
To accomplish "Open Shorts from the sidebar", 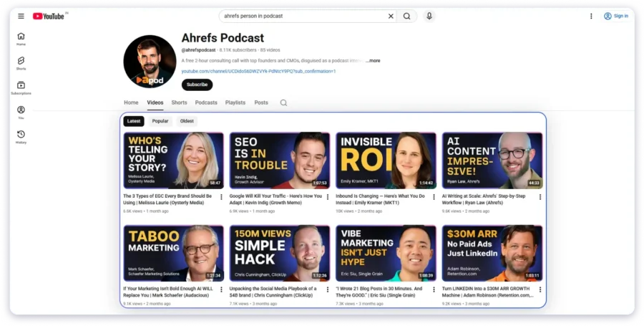I will coord(21,63).
